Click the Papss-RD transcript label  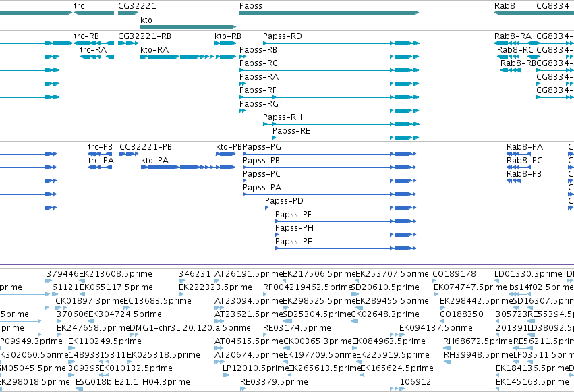(282, 36)
